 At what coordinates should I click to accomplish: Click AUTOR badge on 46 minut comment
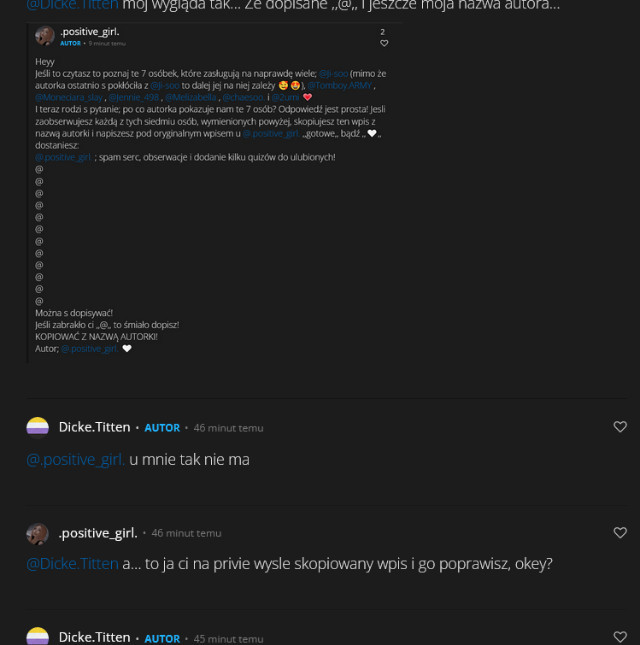pos(162,428)
